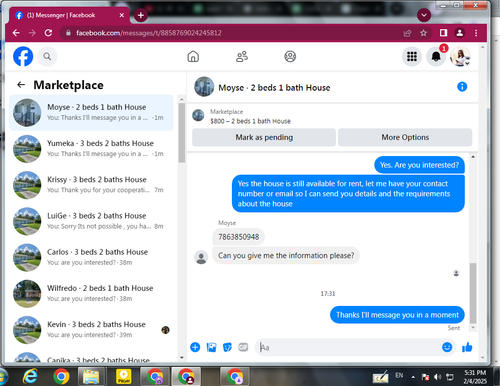Open the Chrome three-dot menu
Screen dimensions: 500x386
476,33
